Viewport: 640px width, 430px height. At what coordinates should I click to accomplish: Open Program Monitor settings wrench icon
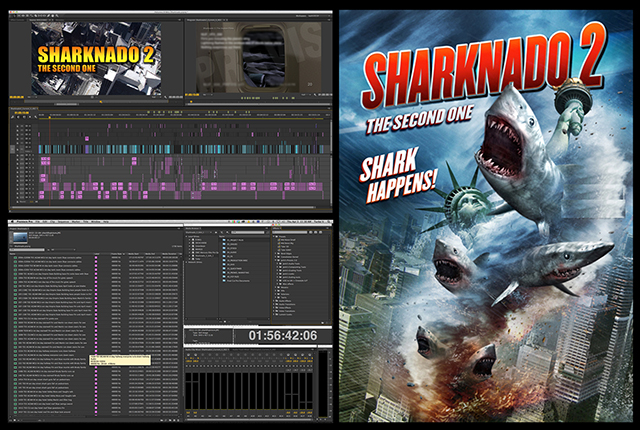click(x=315, y=95)
